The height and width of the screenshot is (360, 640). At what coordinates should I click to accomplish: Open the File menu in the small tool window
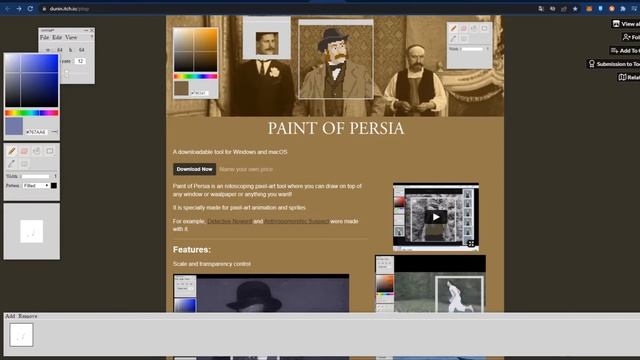44,37
